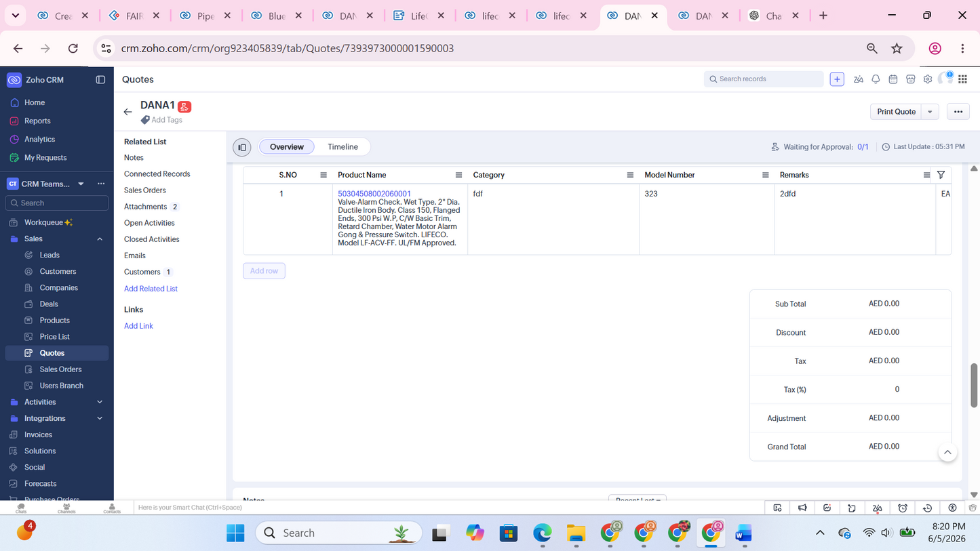This screenshot has width=980, height=551.
Task: Open the Home module
Action: [x=35, y=103]
